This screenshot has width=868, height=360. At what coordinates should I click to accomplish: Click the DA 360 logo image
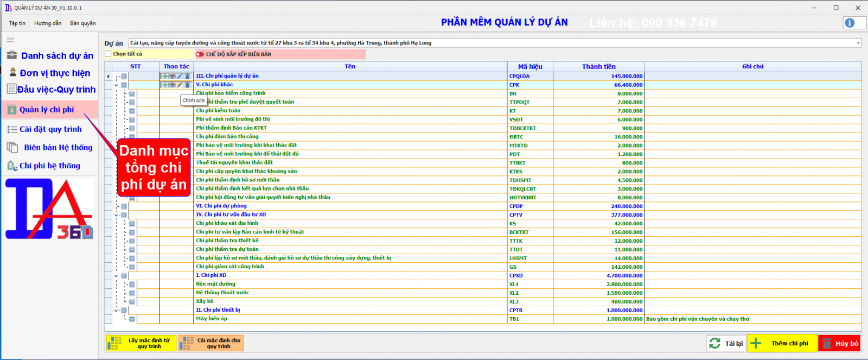[49, 209]
